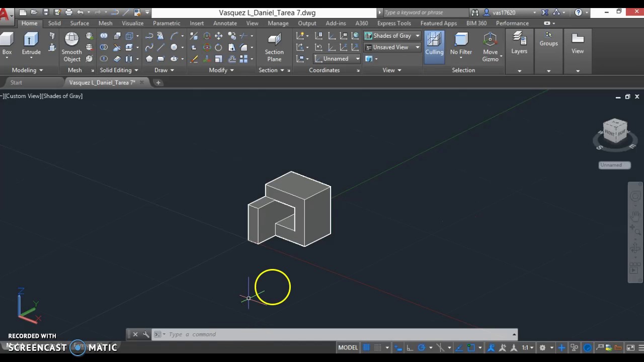
Task: Toggle drawing grid display in status bar
Action: pyautogui.click(x=367, y=347)
